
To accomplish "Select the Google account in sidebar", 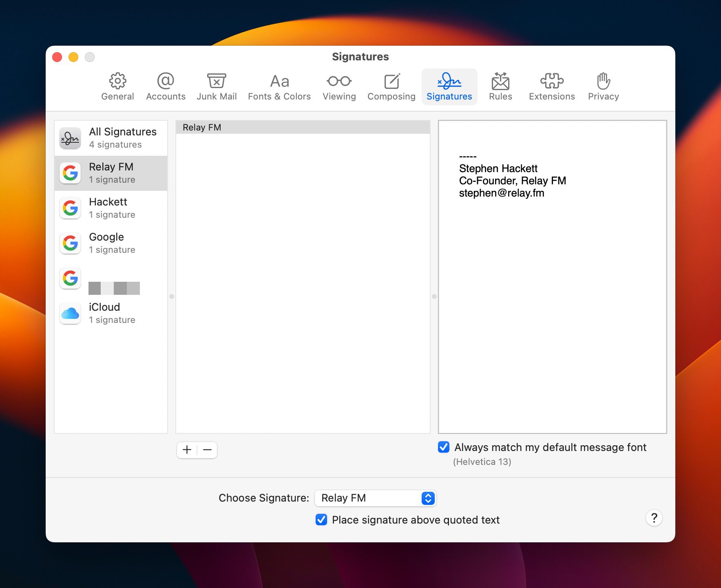I will coord(111,243).
